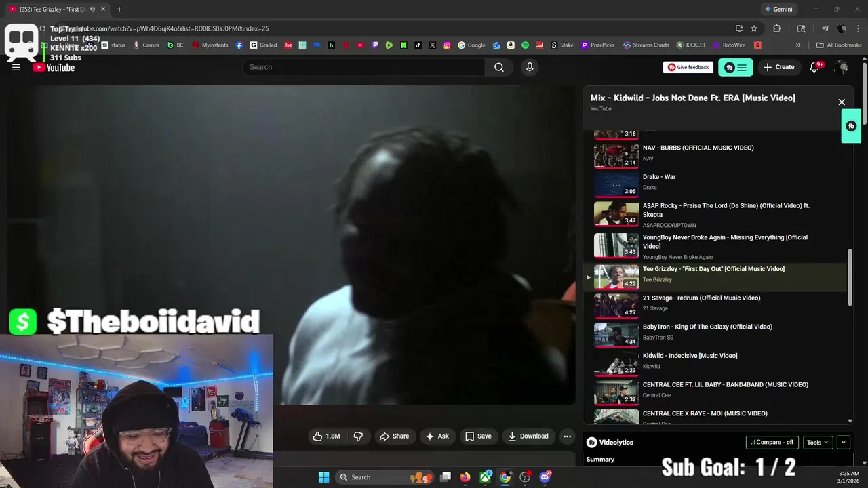Select Kidwild - Indecisive [Music Video]
The image size is (868, 488).
point(715,363)
